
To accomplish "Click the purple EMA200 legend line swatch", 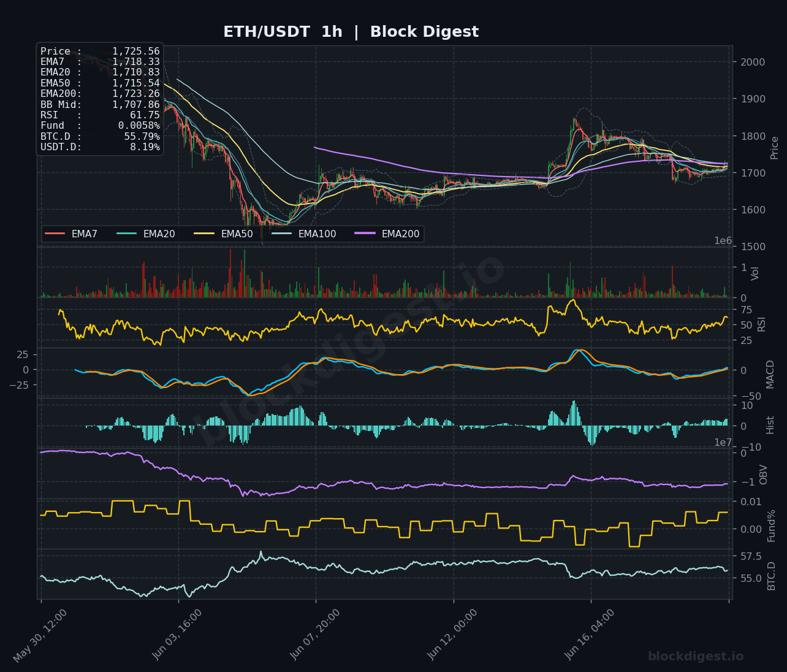I will click(x=365, y=234).
